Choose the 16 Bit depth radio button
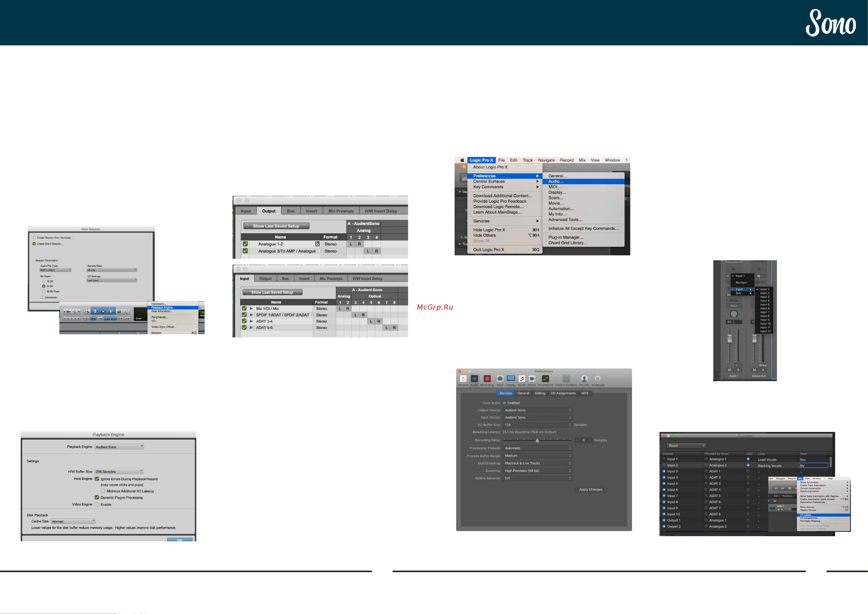This screenshot has height=614, width=868. (44, 281)
